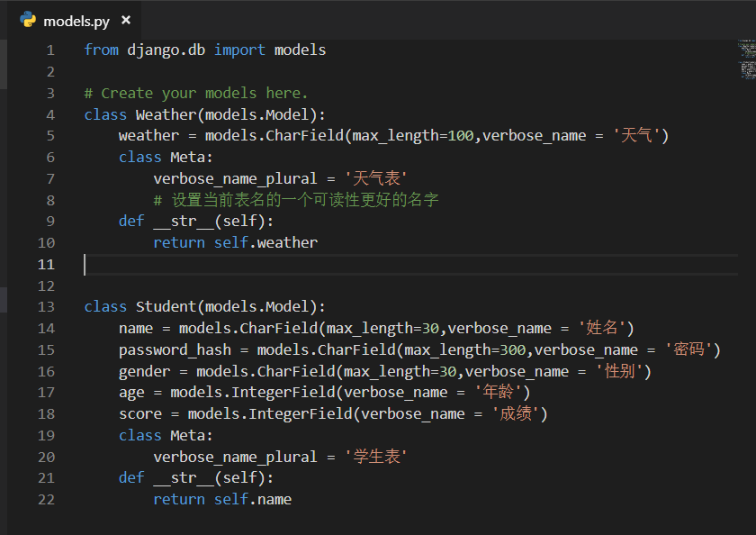This screenshot has height=535, width=756.
Task: Close the models.py editor tab
Action: coord(126,20)
